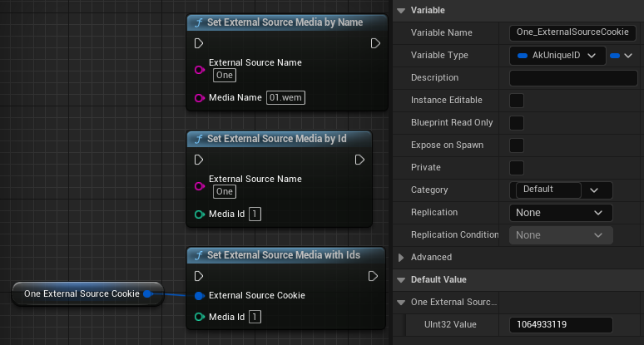Check the Expose on Spawn checkbox
The image size is (644, 345).
click(516, 145)
